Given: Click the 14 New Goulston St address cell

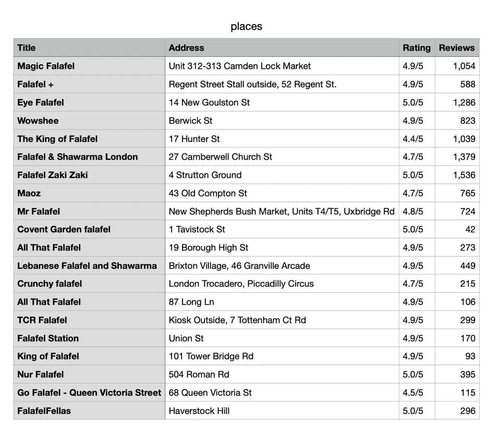Looking at the screenshot, I should [282, 102].
